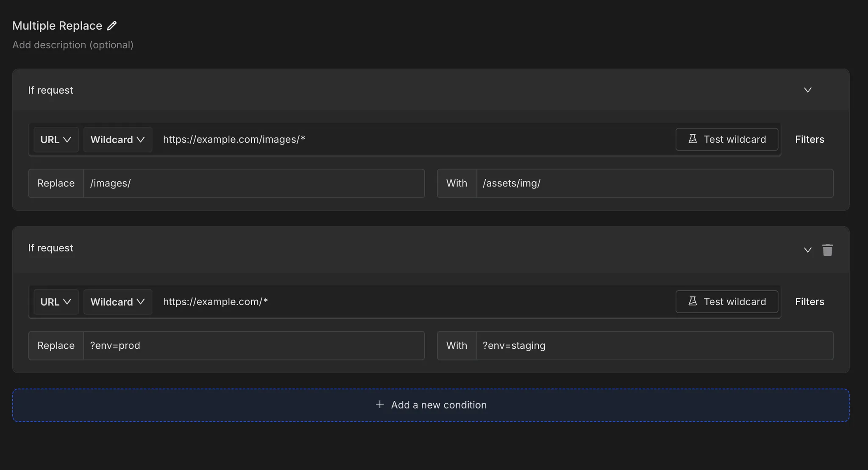Click the With field containing ?env=staging

coord(654,346)
